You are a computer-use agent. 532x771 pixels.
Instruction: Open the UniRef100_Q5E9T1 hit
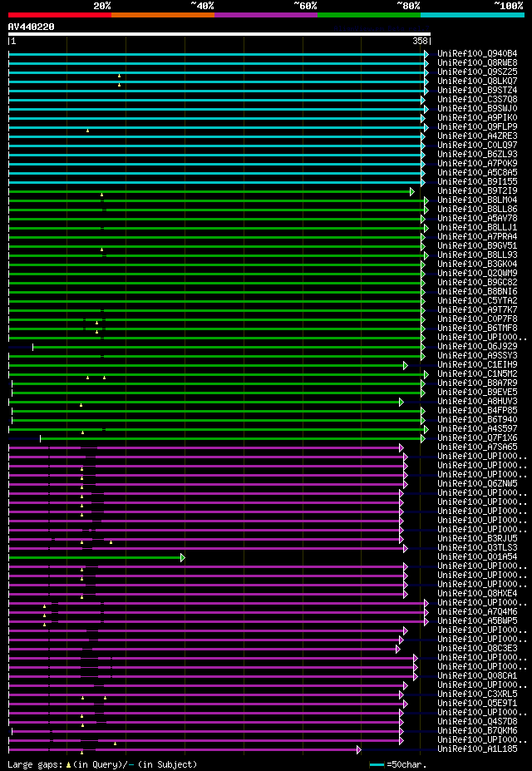(477, 704)
